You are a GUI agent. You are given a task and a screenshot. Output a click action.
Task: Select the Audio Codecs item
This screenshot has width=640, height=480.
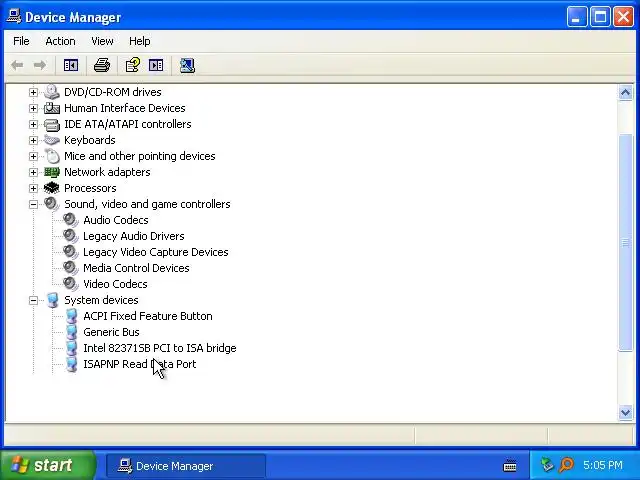116,220
